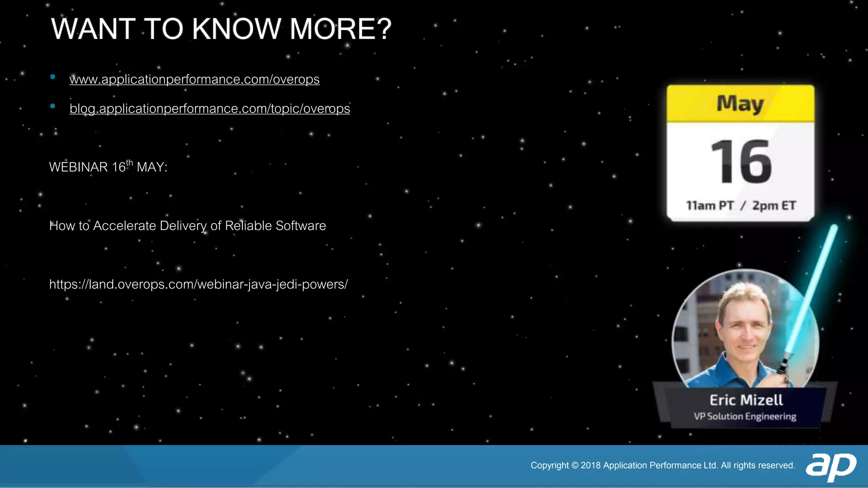
Task: Click the '11am PT / 2pm ET' time text
Action: [741, 205]
